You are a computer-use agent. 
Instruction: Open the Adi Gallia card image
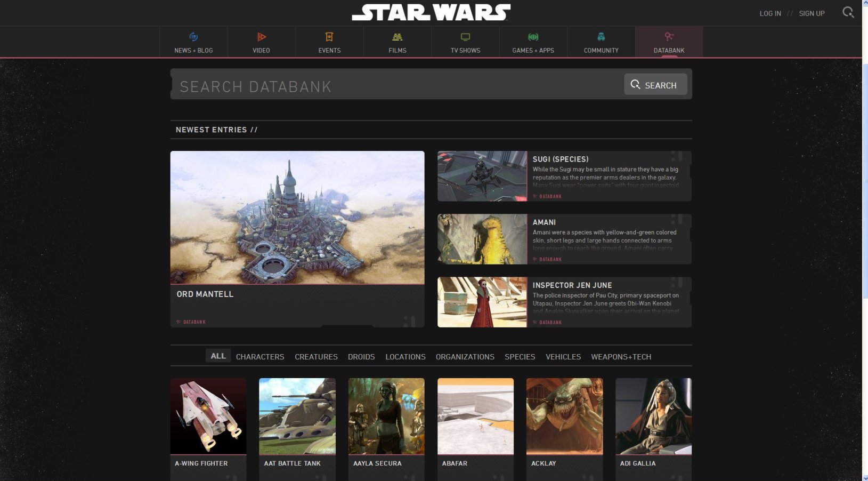click(653, 416)
